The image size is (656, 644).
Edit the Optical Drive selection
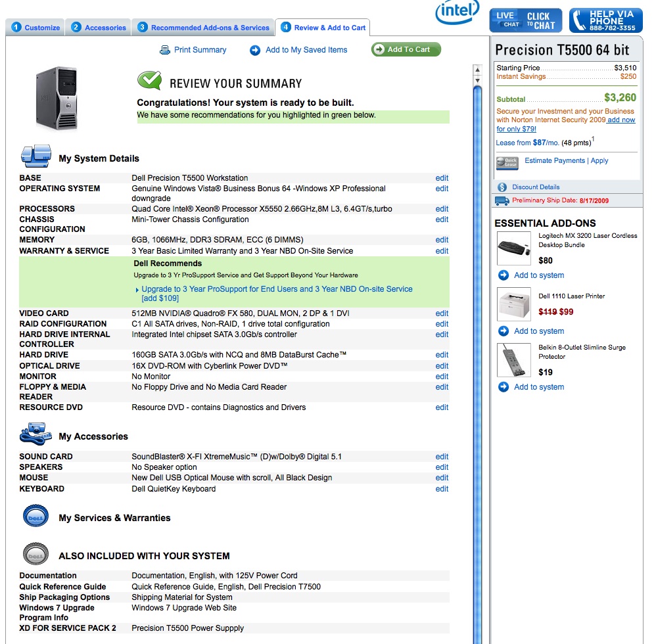coord(442,366)
